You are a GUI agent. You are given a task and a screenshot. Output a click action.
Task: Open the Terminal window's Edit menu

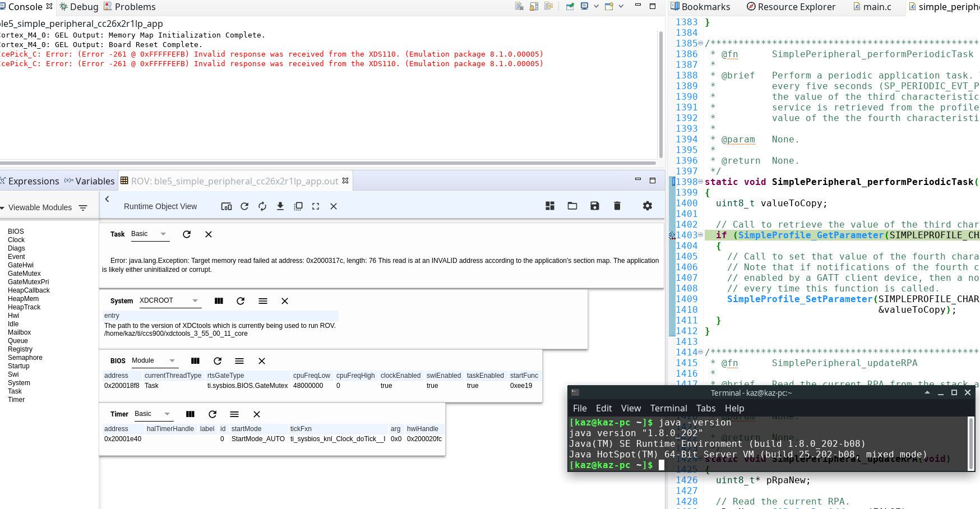[604, 408]
